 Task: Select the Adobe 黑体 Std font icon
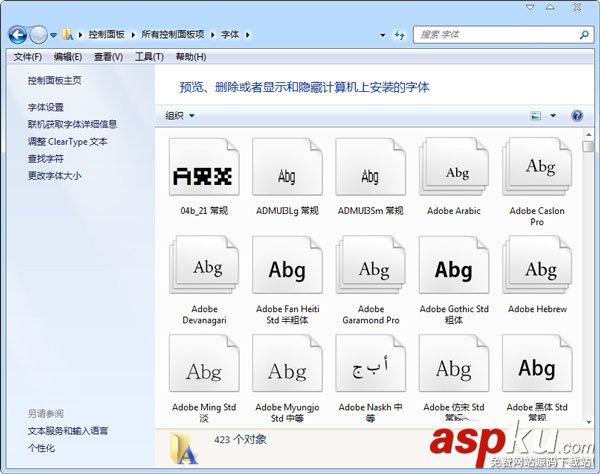click(537, 363)
